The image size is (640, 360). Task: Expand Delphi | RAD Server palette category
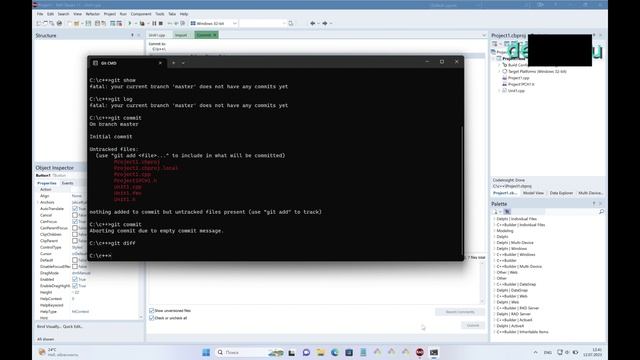click(494, 314)
